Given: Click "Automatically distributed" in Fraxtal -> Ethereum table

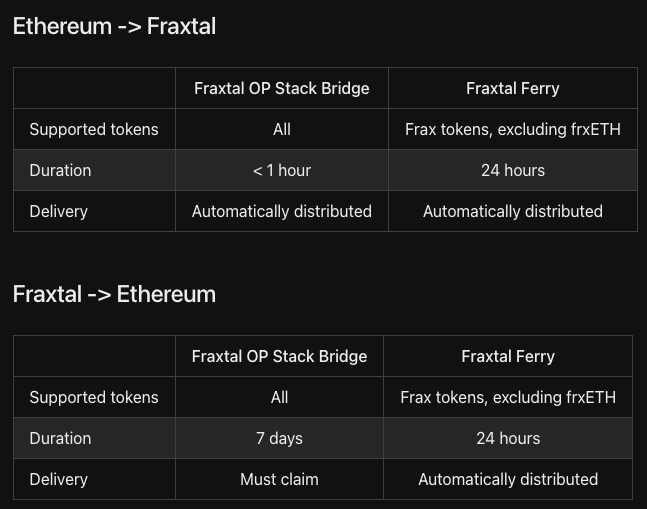Looking at the screenshot, I should click(508, 480).
